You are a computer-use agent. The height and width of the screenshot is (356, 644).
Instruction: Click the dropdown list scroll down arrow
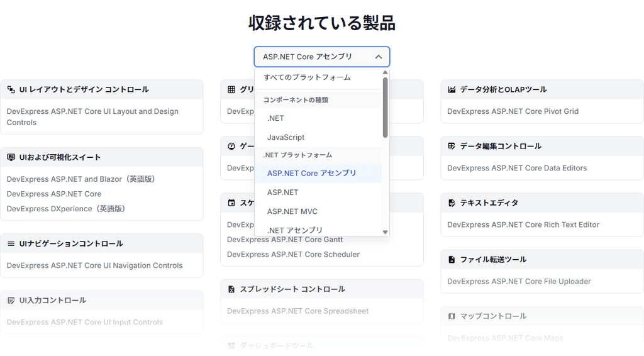(386, 232)
